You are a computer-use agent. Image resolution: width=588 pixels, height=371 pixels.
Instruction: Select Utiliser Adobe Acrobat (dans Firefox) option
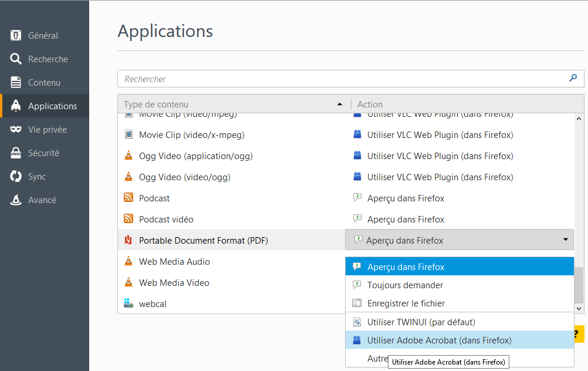pyautogui.click(x=439, y=340)
